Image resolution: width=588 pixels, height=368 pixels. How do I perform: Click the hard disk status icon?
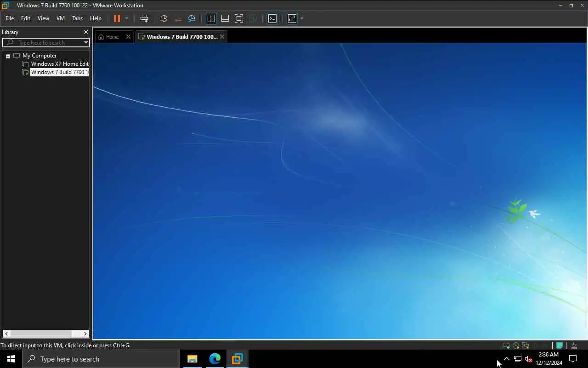(506, 345)
